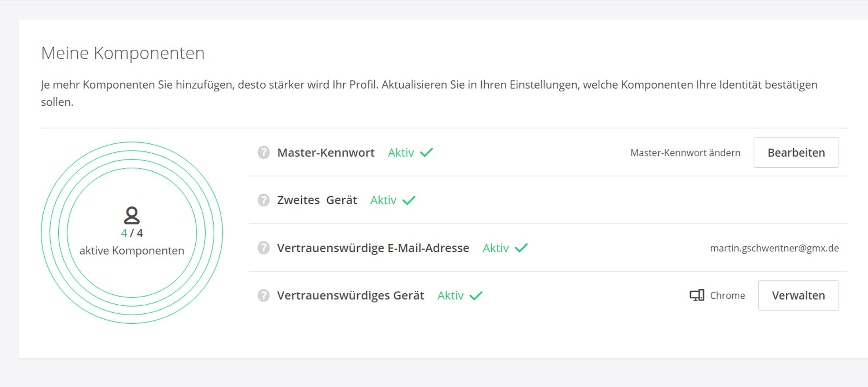This screenshot has height=387, width=868.
Task: Click the Meine Komponenten heading
Action: [123, 53]
